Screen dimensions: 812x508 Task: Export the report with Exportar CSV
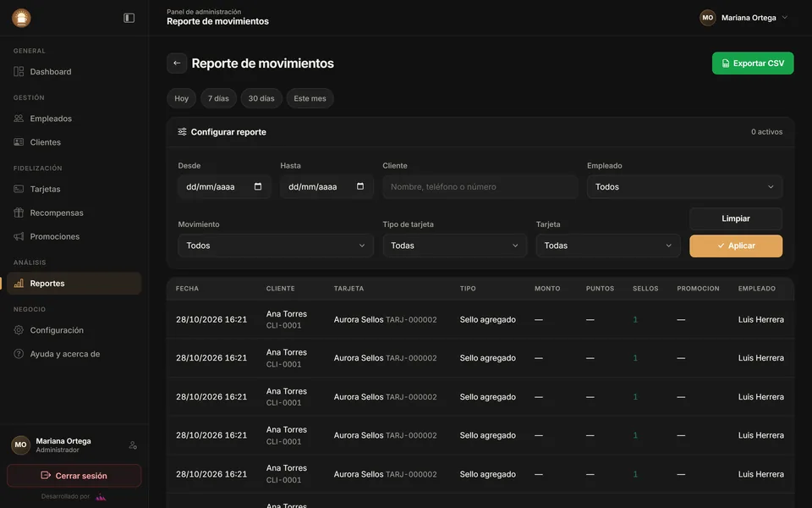pyautogui.click(x=753, y=63)
